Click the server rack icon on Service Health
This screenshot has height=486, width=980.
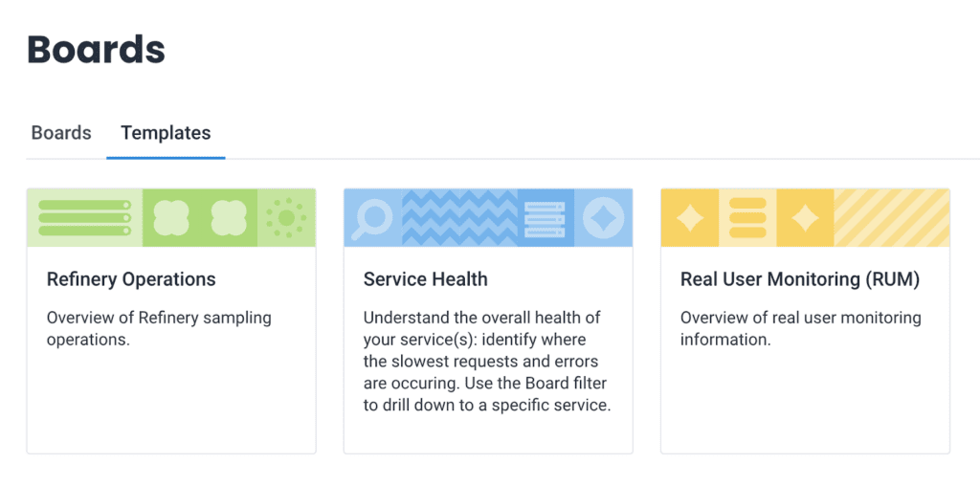coord(546,218)
